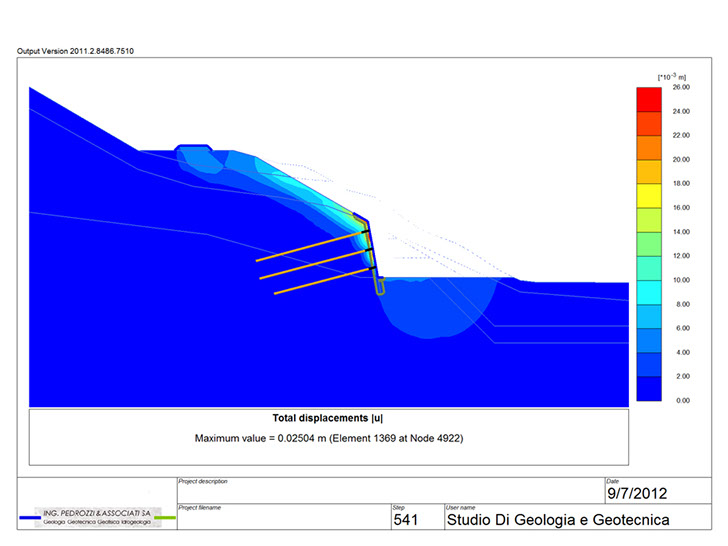Image resolution: width=728 pixels, height=546 pixels.
Task: Click the Total displacements |u| title
Action: (327, 419)
